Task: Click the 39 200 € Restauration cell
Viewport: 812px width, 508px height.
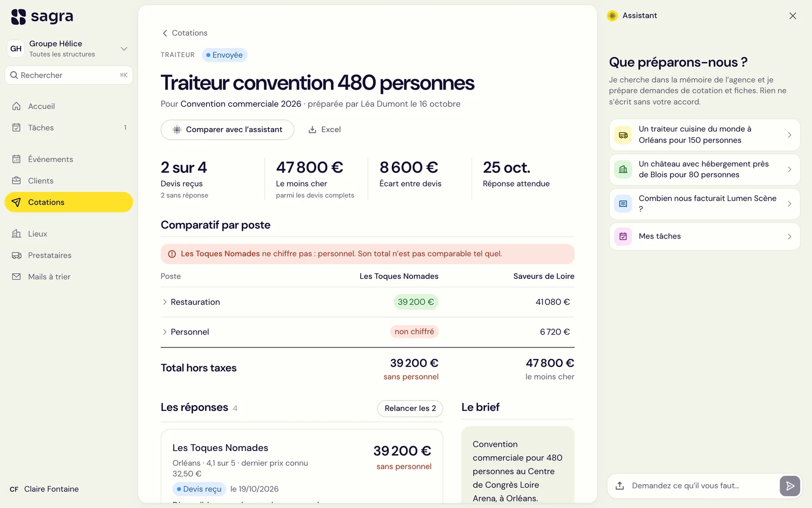Action: tap(416, 302)
